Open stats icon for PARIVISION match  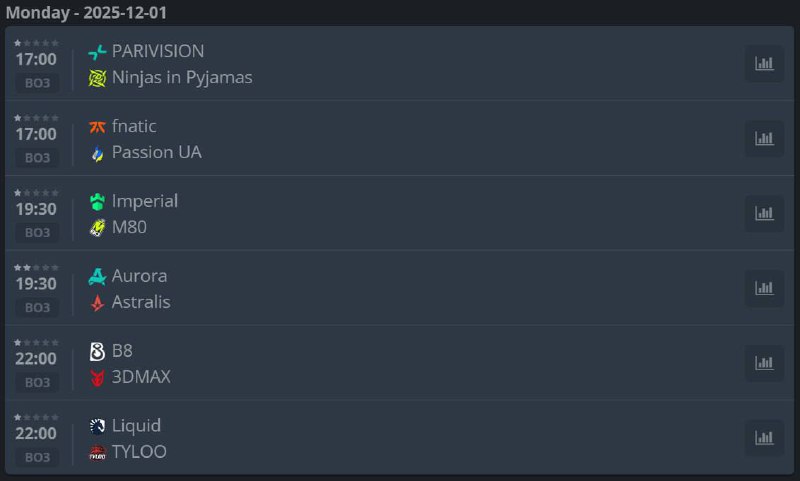click(x=764, y=64)
